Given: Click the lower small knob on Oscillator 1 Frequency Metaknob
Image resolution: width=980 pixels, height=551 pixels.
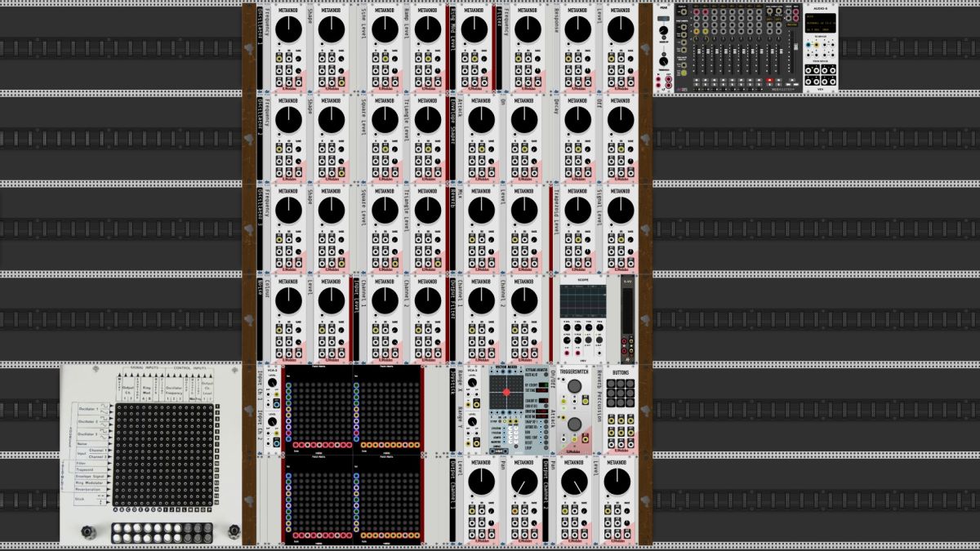Looking at the screenshot, I should tap(298, 71).
